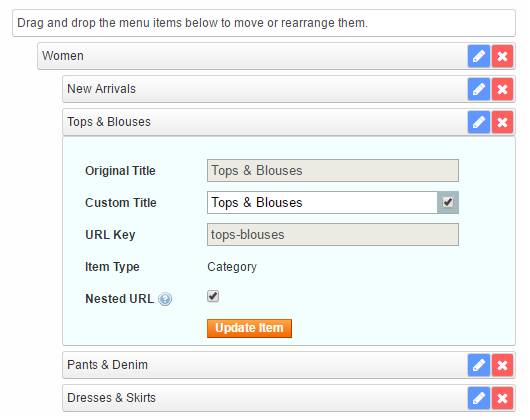
Task: Click the Update Item button
Action: (249, 328)
